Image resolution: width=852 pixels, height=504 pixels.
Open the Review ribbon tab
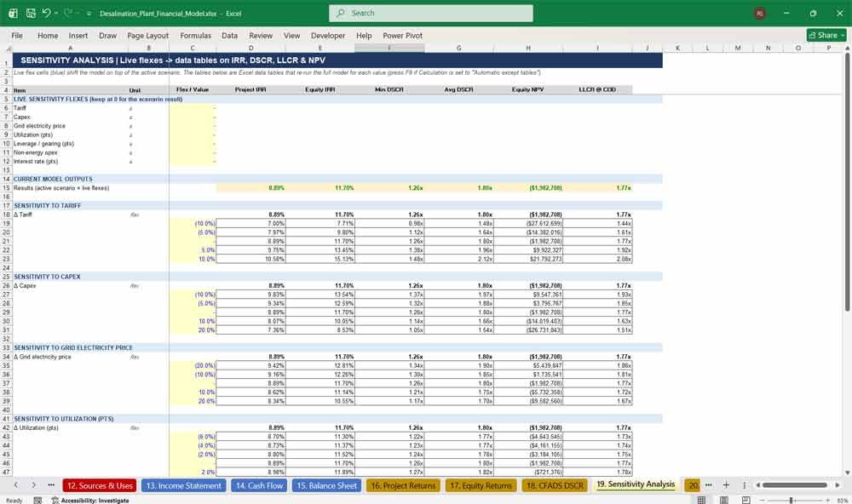pyautogui.click(x=261, y=35)
